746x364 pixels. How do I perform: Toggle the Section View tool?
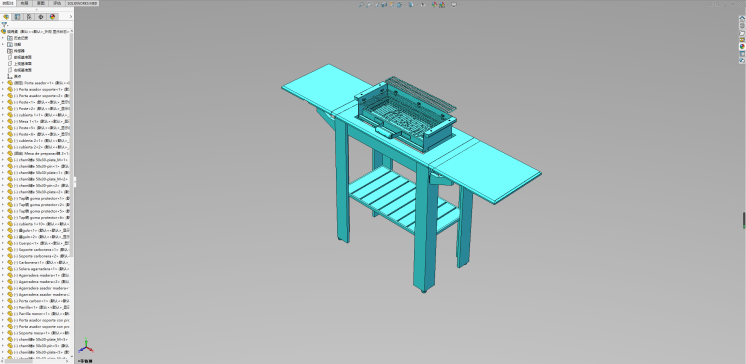(x=384, y=5)
